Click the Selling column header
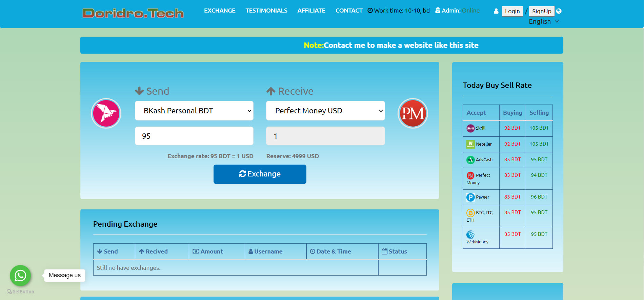Viewport: 644px width, 300px height. click(x=539, y=113)
